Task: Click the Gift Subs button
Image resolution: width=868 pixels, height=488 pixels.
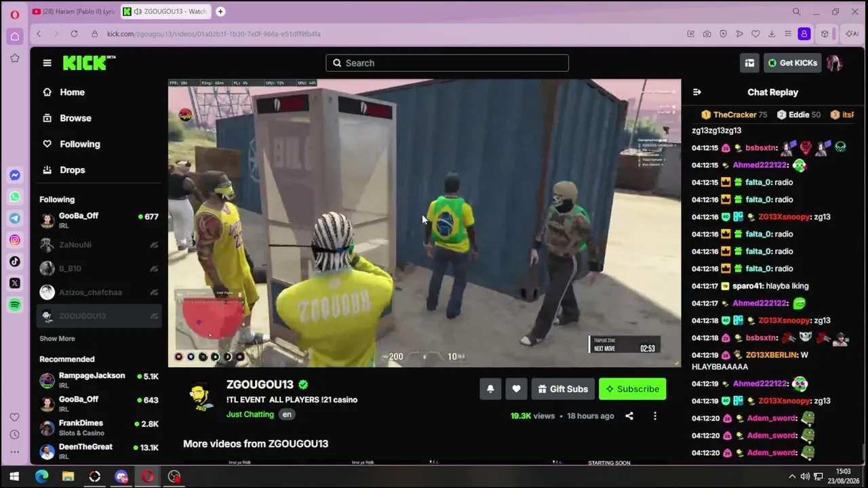Action: click(562, 389)
